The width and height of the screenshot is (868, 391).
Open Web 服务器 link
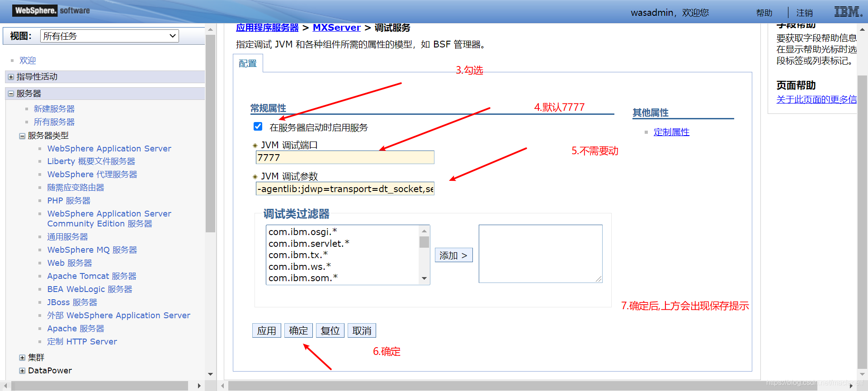click(70, 263)
